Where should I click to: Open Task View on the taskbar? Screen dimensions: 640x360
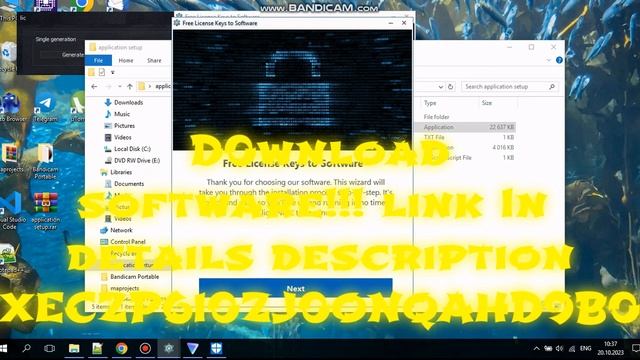pyautogui.click(x=49, y=349)
